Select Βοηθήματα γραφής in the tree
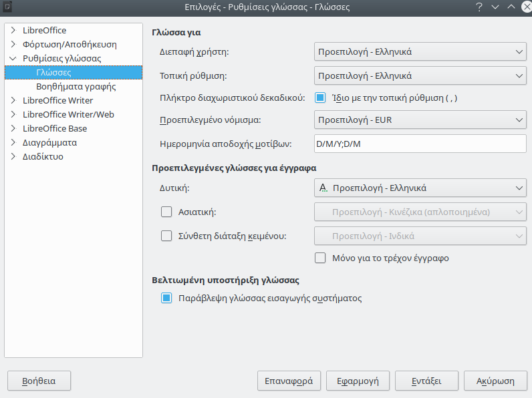Screen dimensions: 532x398 pyautogui.click(x=76, y=86)
